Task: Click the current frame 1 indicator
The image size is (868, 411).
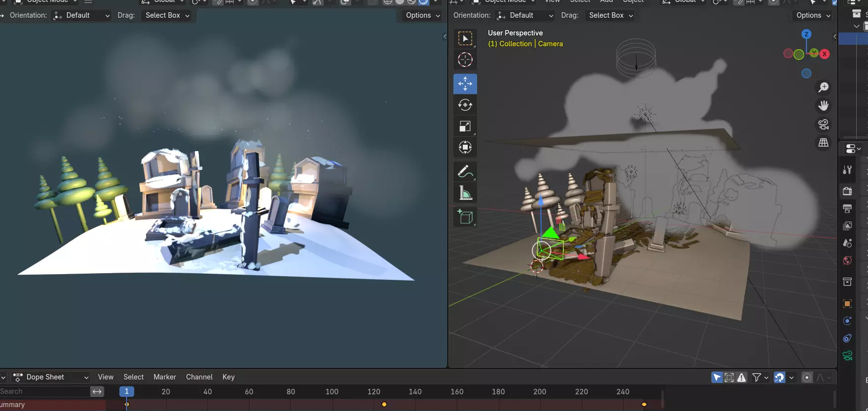Action: [127, 391]
